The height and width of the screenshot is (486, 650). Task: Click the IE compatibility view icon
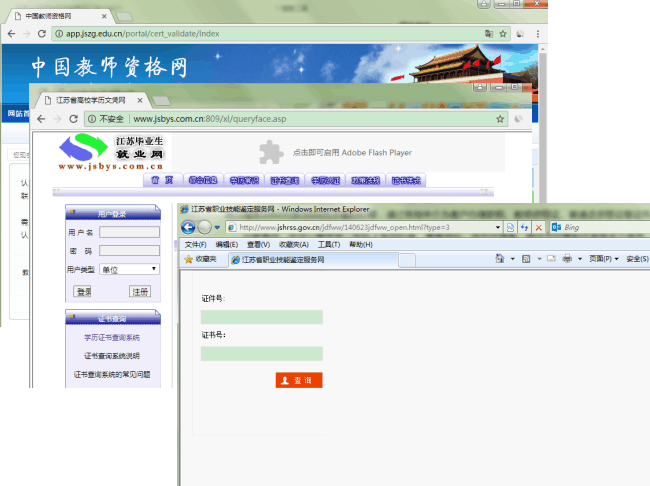(510, 227)
